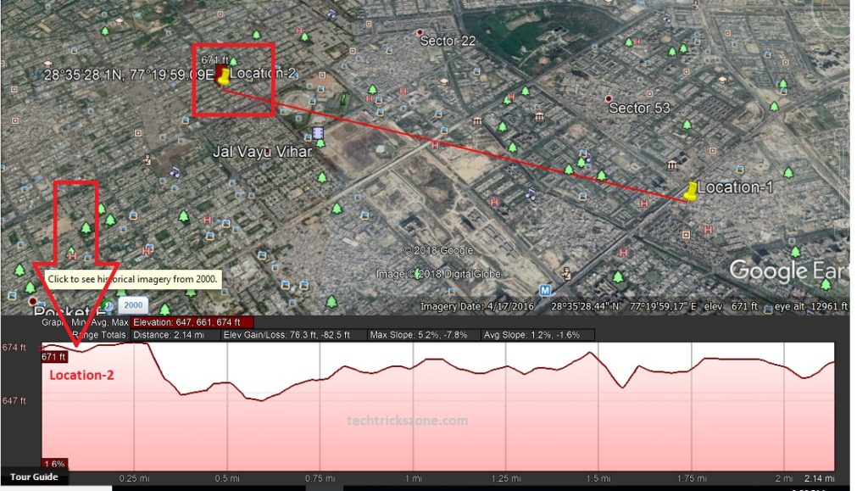Click the music note icon left of Jal Vayu Vihar
868x491 pixels.
click(175, 170)
